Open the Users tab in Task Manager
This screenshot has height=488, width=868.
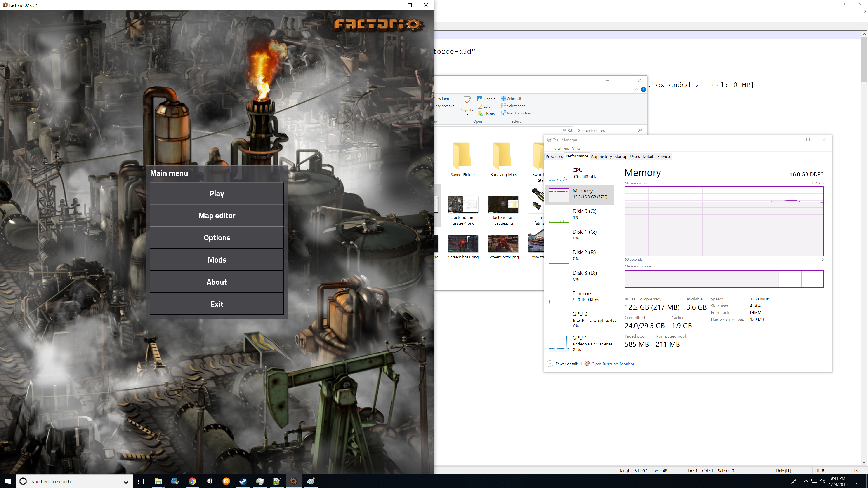click(x=635, y=157)
